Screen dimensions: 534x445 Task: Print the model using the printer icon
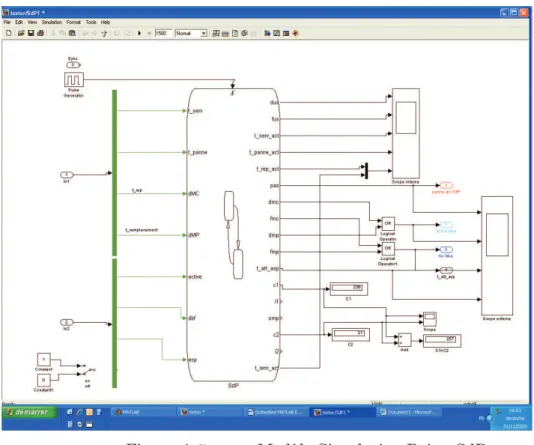tap(41, 33)
